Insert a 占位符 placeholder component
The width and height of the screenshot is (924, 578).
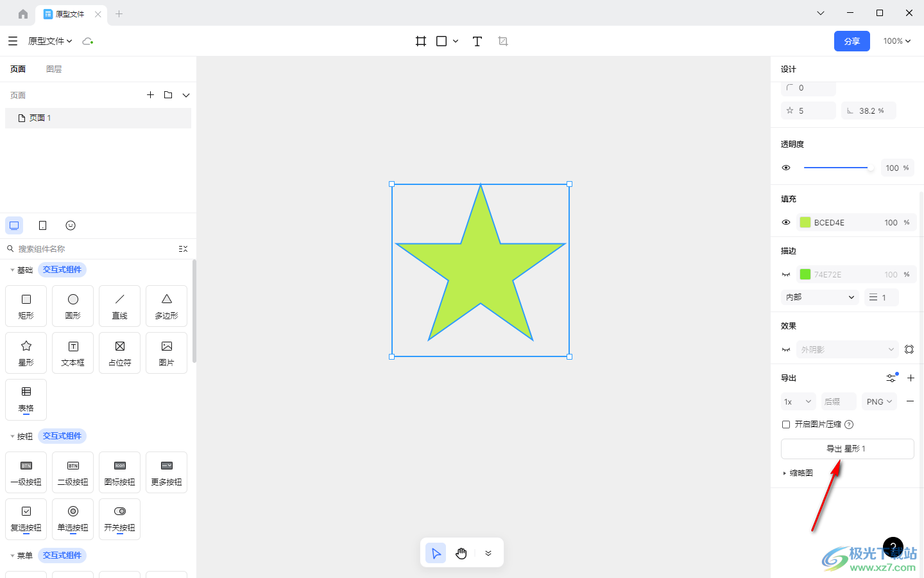[119, 353]
